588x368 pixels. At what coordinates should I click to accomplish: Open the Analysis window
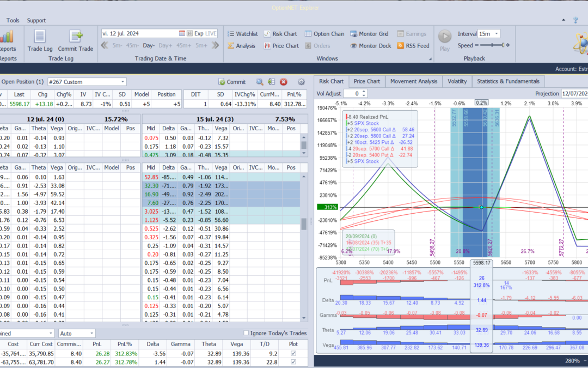(x=241, y=46)
